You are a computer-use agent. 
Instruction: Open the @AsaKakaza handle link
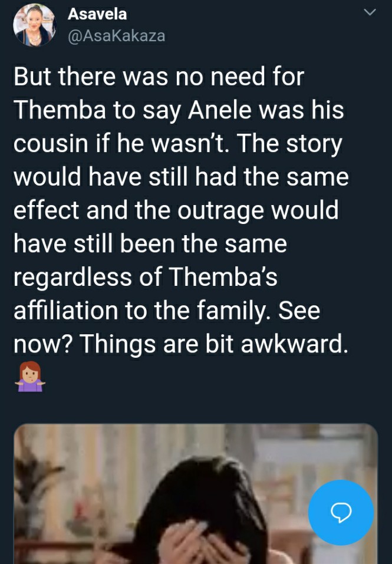116,35
